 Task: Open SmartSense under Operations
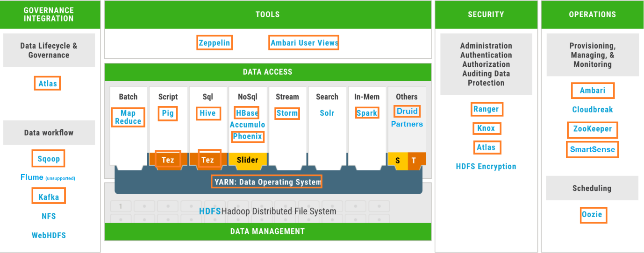(x=593, y=150)
